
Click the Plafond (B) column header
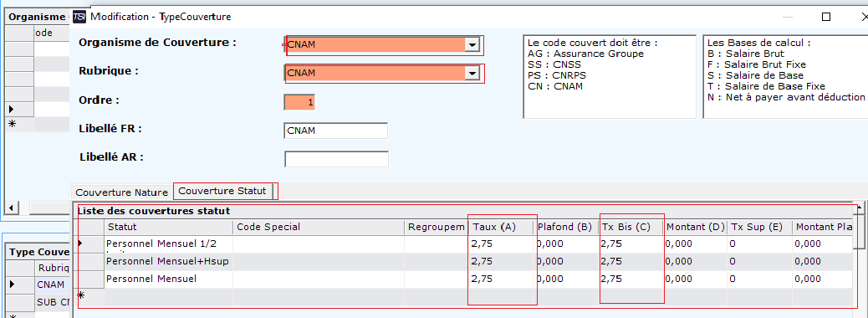566,227
